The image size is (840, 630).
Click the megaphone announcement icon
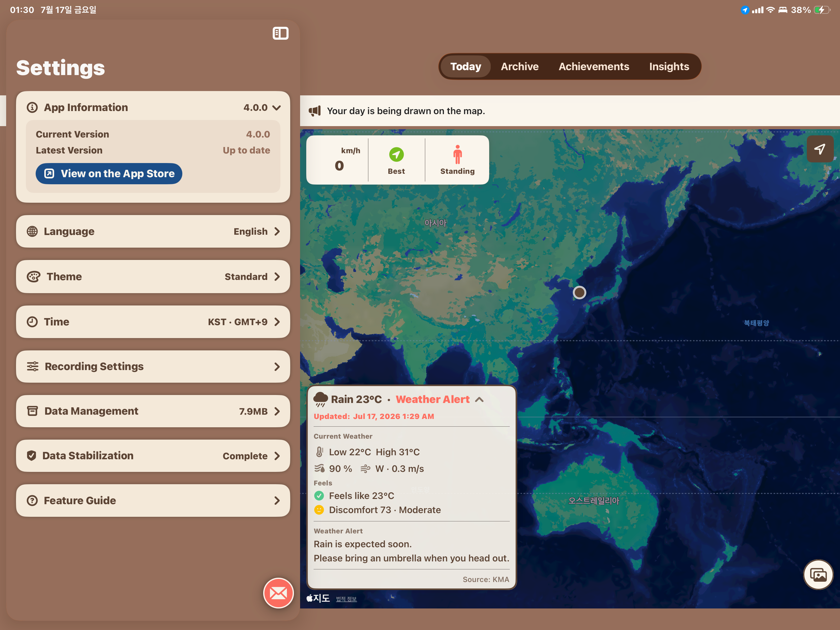tap(315, 111)
